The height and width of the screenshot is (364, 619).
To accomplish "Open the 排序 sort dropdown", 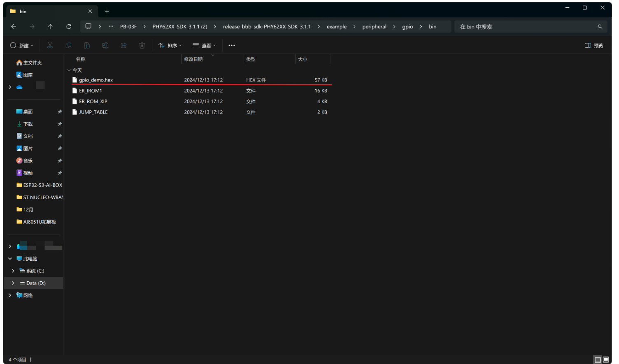I will click(x=170, y=45).
